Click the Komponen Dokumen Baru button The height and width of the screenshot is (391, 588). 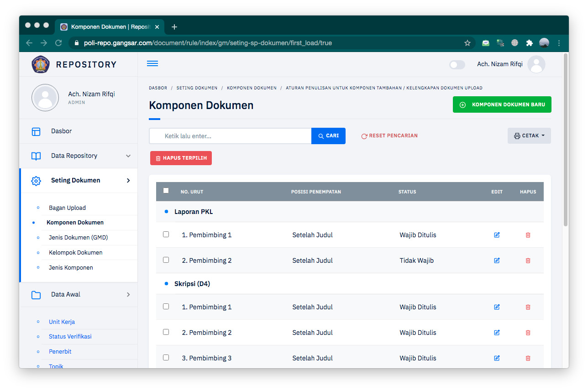pos(502,104)
